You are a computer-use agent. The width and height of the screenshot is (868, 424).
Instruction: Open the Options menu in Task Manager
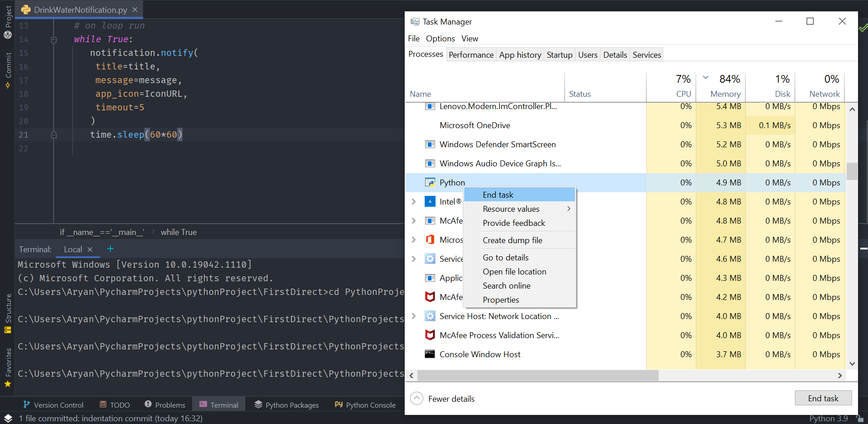coord(440,39)
